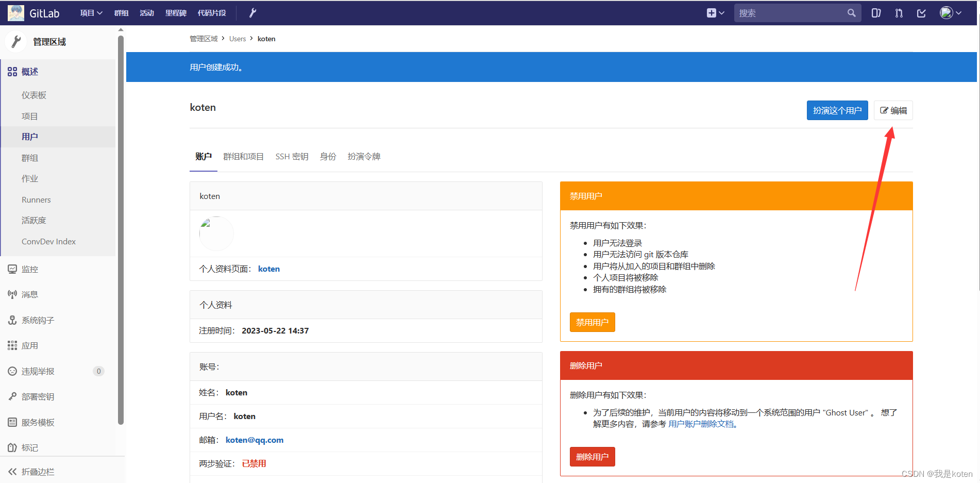Open ConvDev Index in the sidebar
This screenshot has height=483, width=980.
[48, 241]
